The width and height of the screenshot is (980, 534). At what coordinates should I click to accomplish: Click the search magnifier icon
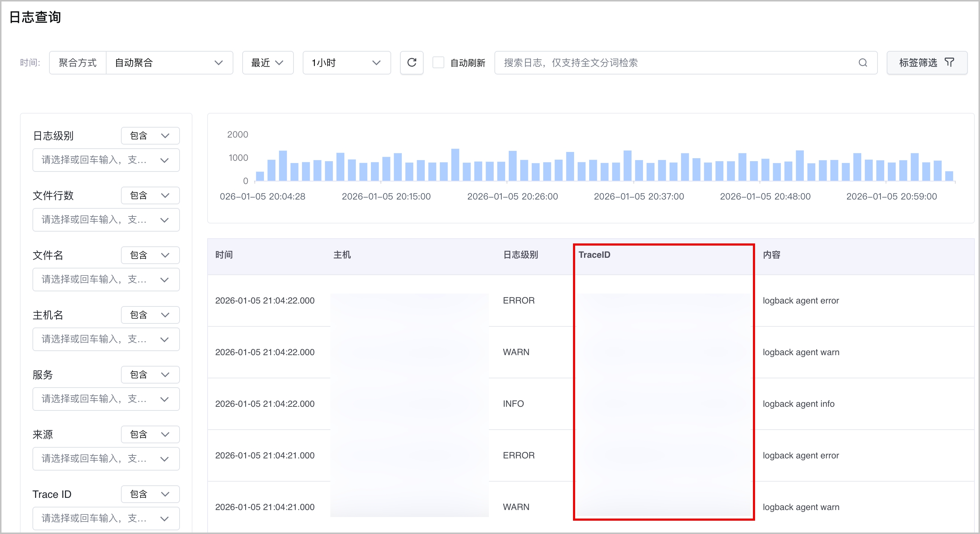[x=863, y=62]
